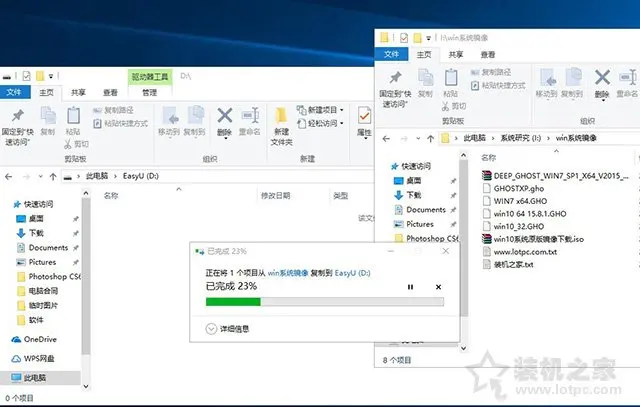Switch to 查看 tab in D: window
Image resolution: width=640 pixels, height=407 pixels.
coord(110,93)
